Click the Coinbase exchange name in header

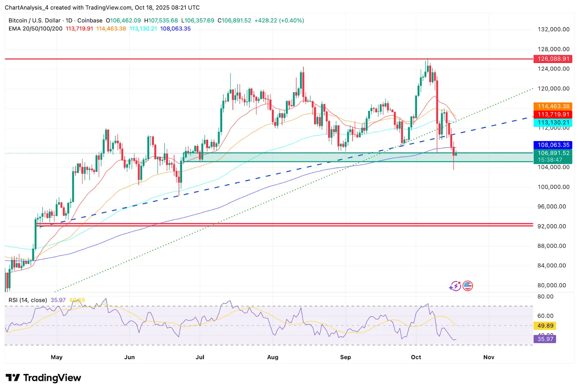click(x=90, y=21)
